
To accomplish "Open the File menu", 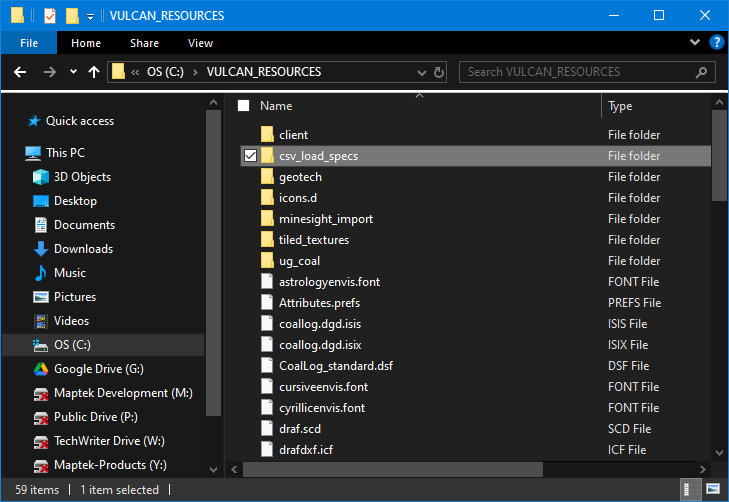I will (x=29, y=43).
